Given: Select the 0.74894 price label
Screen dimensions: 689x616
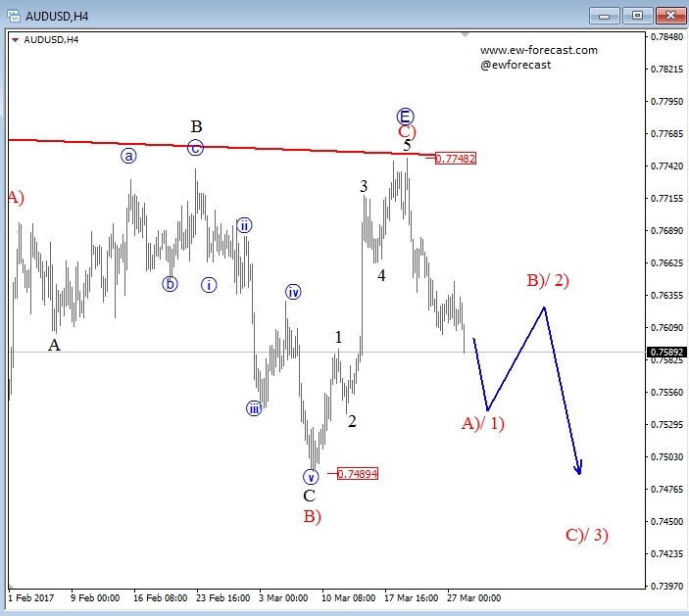Looking at the screenshot, I should coord(358,474).
